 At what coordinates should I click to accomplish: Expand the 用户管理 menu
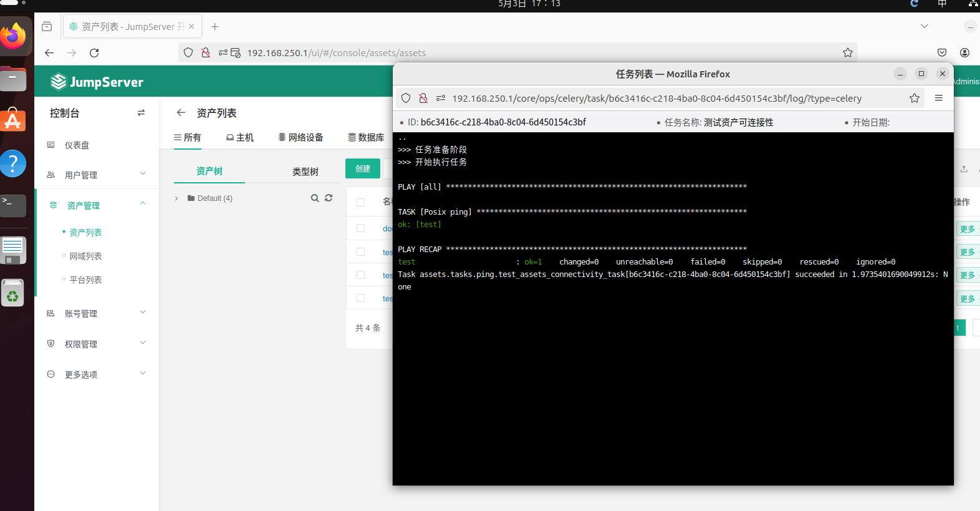coord(97,175)
